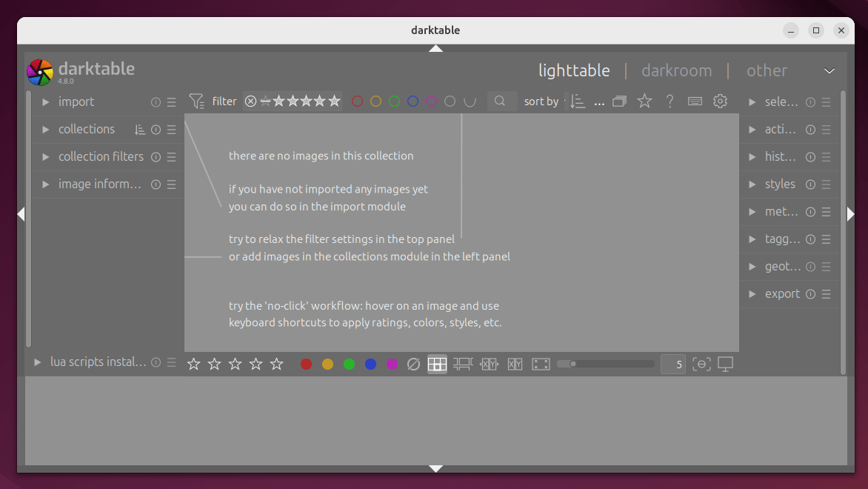The height and width of the screenshot is (489, 868).
Task: Click the help question mark icon
Action: (x=670, y=101)
